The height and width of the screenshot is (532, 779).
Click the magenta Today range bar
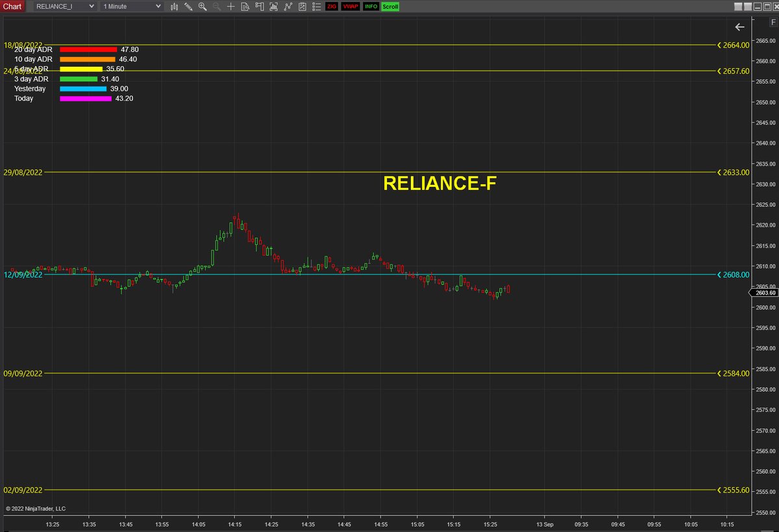86,99
